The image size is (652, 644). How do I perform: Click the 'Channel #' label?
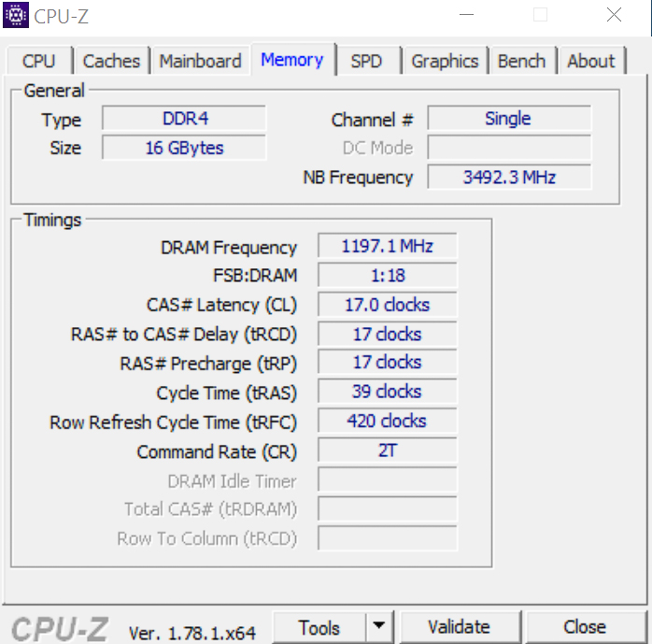click(x=372, y=121)
